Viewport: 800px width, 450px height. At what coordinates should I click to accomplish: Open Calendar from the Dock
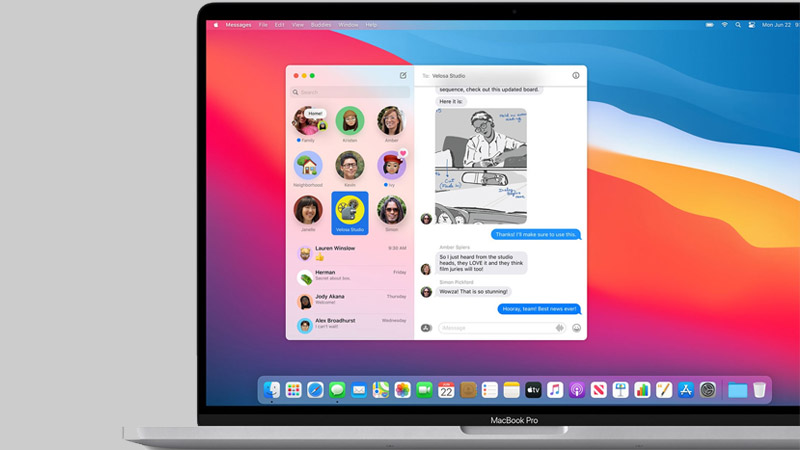coord(446,390)
